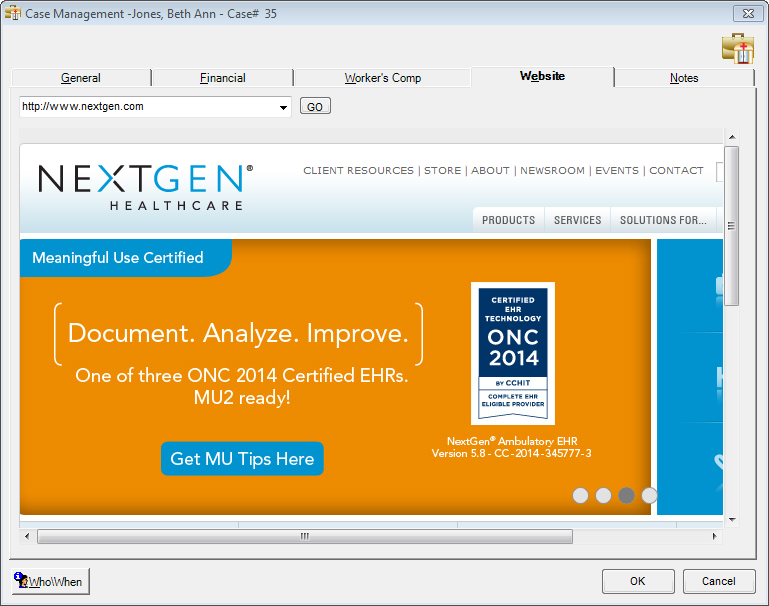Click the Cancel button

pyautogui.click(x=719, y=581)
